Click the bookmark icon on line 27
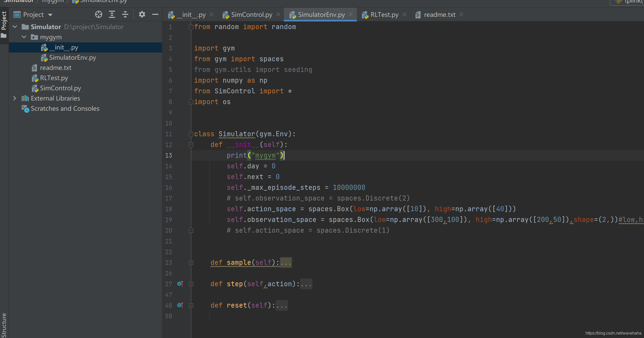 coord(178,283)
